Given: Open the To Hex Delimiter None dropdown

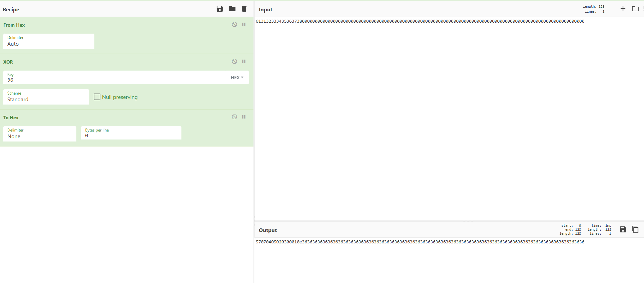Looking at the screenshot, I should coord(40,134).
